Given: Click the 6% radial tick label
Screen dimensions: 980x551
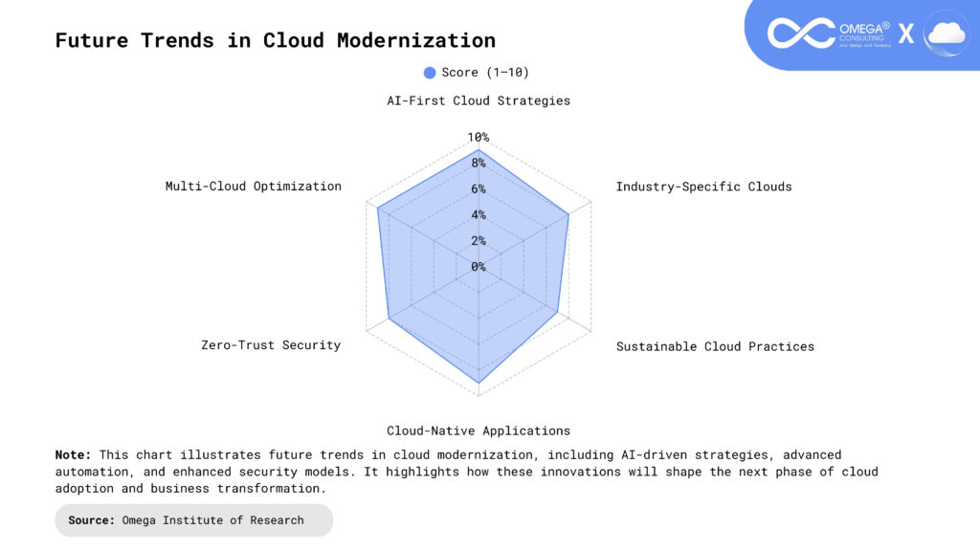Looking at the screenshot, I should [478, 189].
